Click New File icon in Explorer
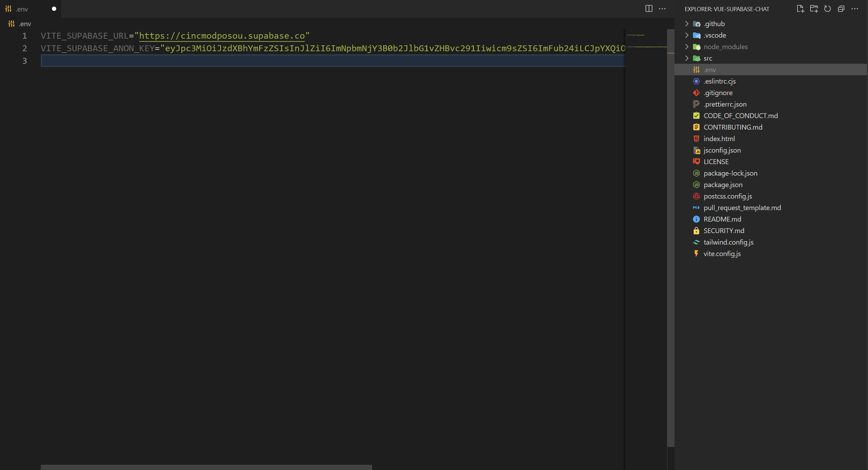Viewport: 868px width, 470px height. tap(800, 9)
